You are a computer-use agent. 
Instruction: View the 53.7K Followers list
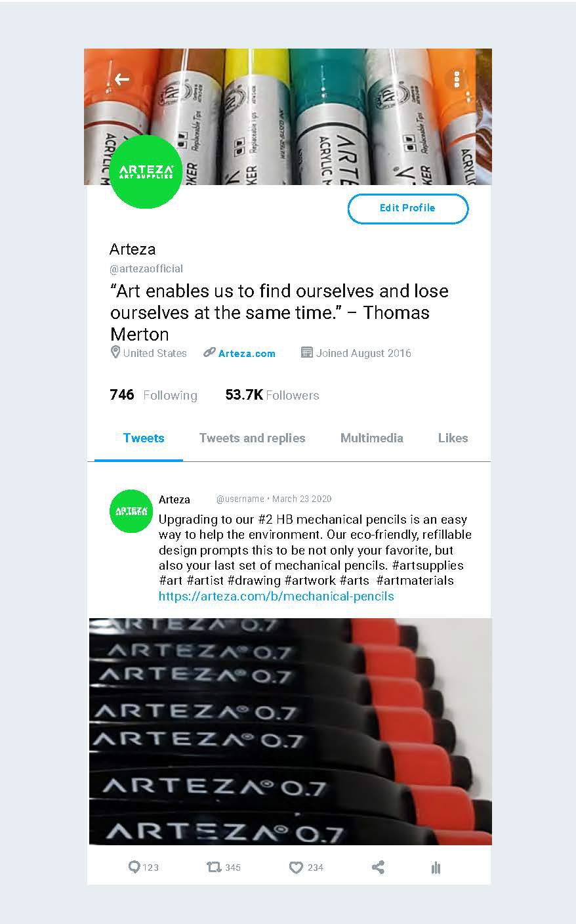coord(272,395)
